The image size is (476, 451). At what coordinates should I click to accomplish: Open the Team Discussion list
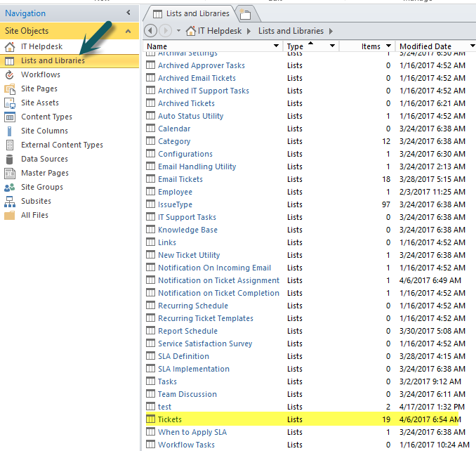(187, 394)
